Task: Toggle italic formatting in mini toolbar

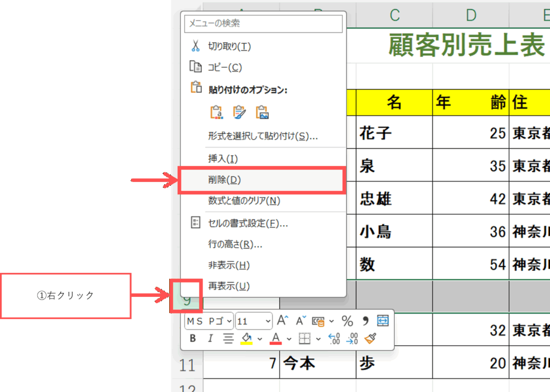Action: 211,338
